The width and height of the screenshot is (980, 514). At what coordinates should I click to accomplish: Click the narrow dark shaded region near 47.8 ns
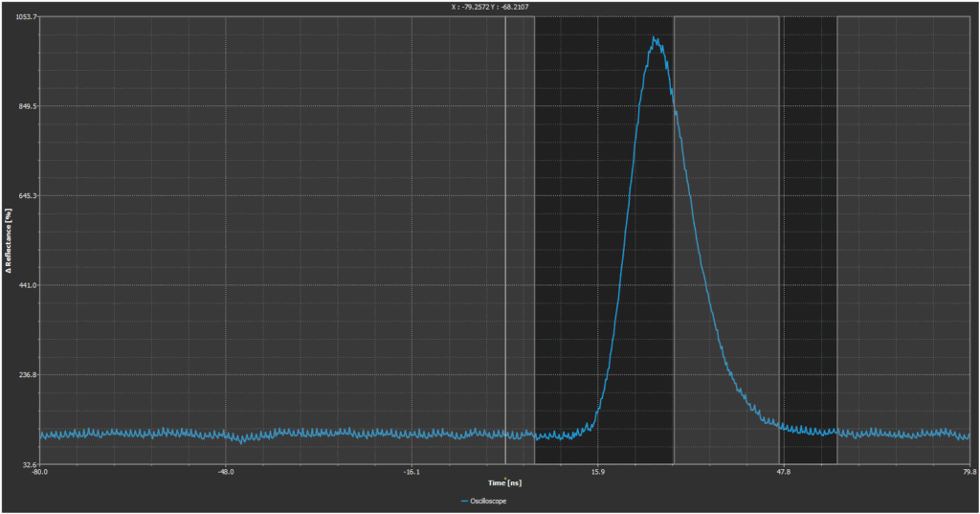(x=809, y=239)
